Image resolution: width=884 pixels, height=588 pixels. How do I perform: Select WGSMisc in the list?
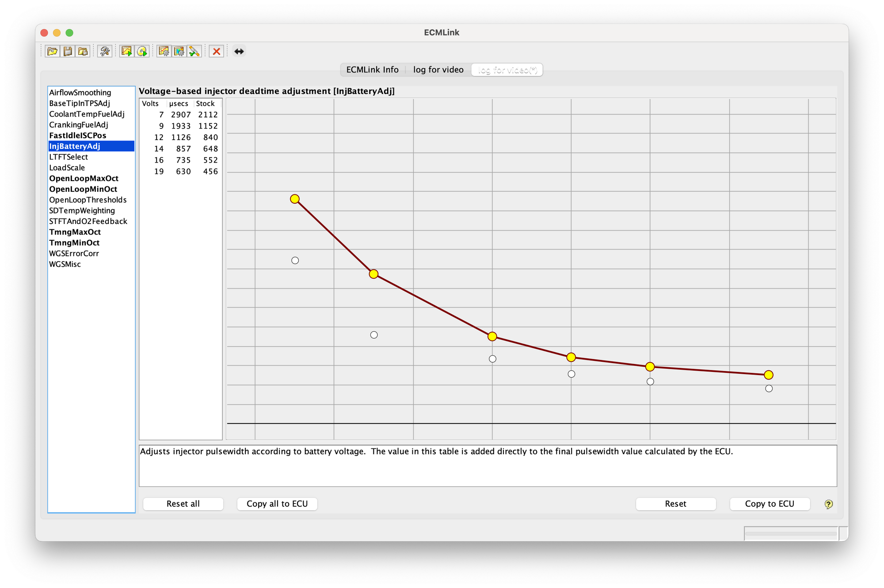(91, 264)
